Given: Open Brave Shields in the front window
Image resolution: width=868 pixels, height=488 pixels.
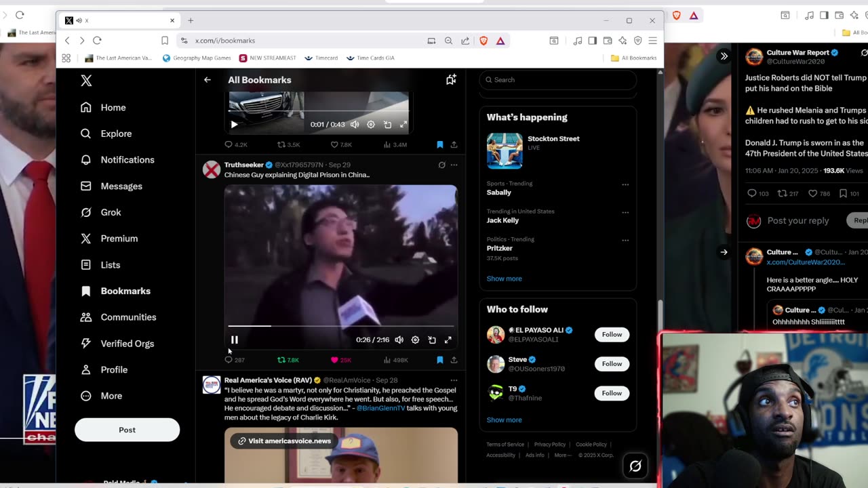Looking at the screenshot, I should click(484, 41).
